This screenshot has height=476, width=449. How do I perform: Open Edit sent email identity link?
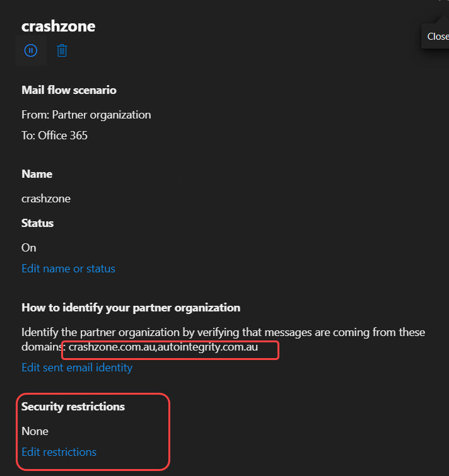[x=77, y=368]
